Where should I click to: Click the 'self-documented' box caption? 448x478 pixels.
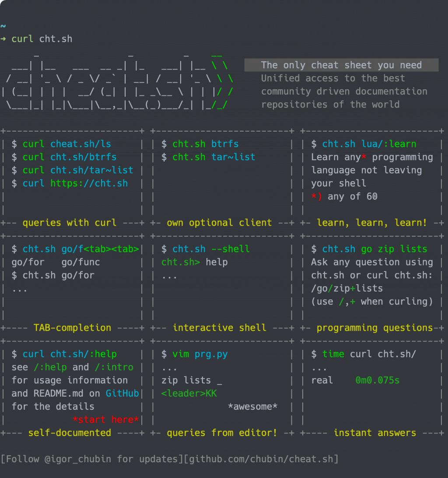[70, 433]
